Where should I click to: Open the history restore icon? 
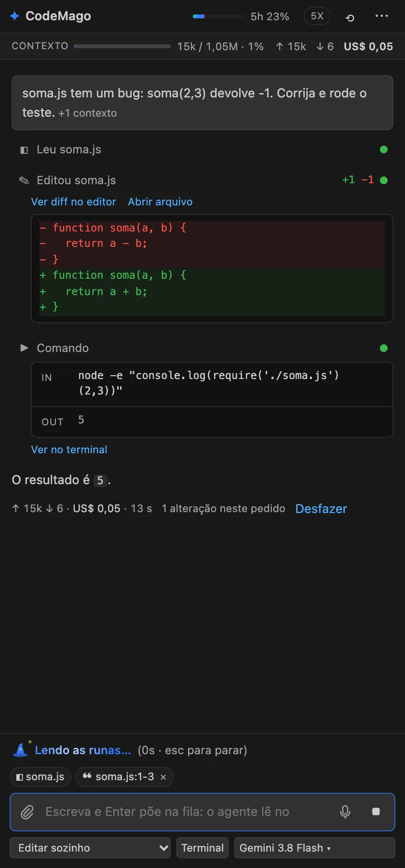click(350, 18)
